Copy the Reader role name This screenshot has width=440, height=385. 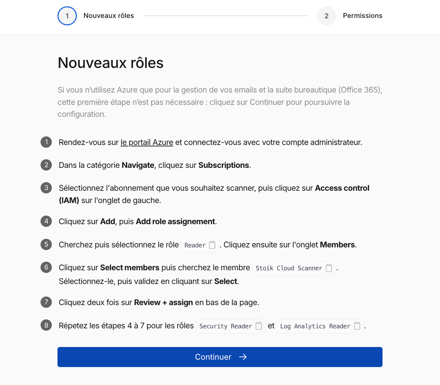212,245
